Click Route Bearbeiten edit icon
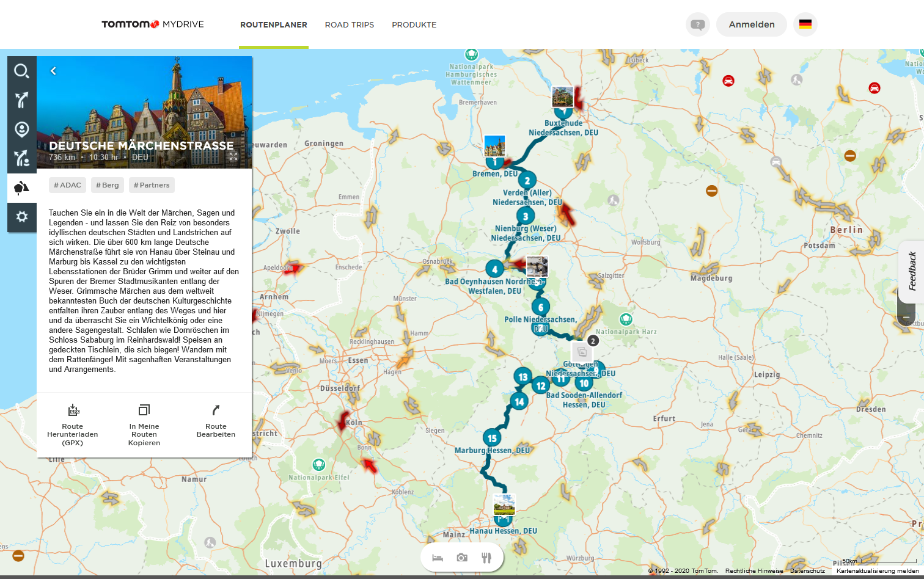 click(216, 410)
